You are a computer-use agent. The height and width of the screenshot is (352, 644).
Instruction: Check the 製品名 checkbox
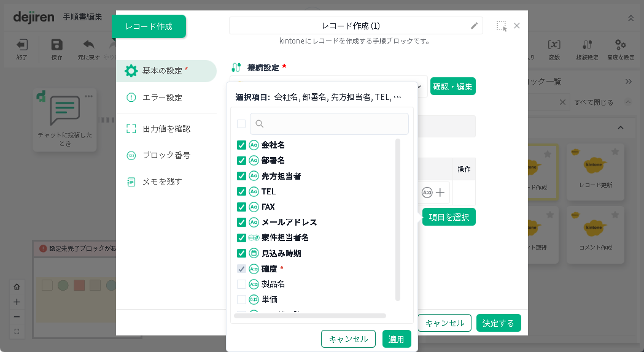coord(241,284)
